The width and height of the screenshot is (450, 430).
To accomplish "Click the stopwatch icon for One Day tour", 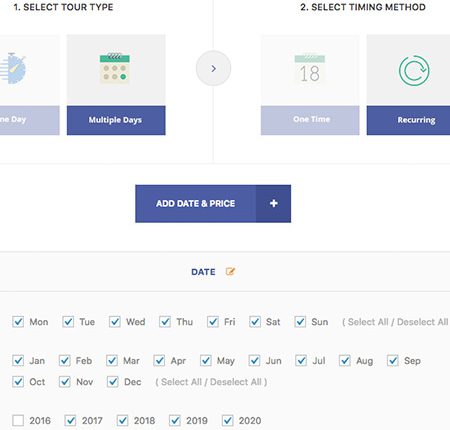I will (x=13, y=68).
